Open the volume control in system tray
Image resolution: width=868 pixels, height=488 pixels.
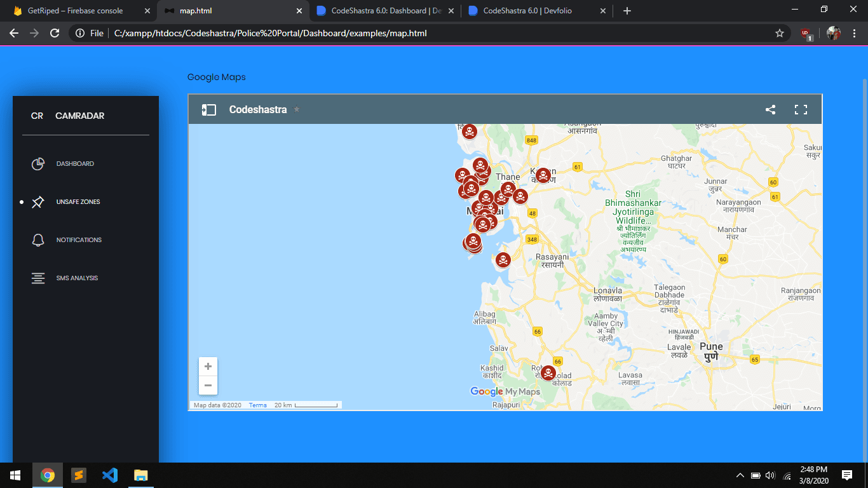[771, 475]
